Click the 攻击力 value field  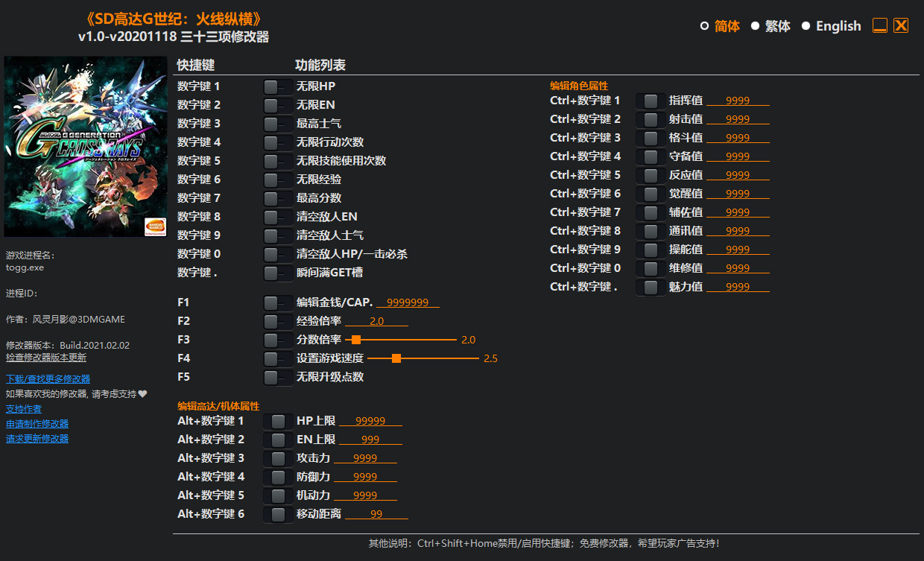tap(365, 458)
